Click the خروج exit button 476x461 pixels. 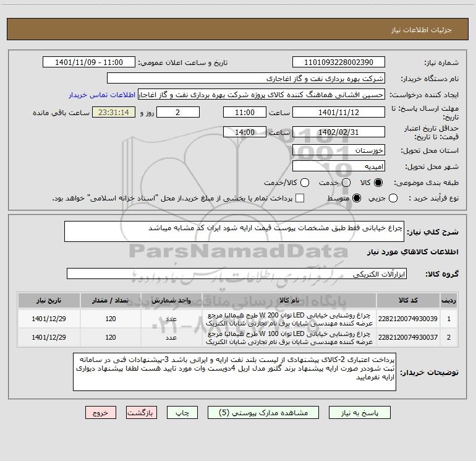(101, 413)
